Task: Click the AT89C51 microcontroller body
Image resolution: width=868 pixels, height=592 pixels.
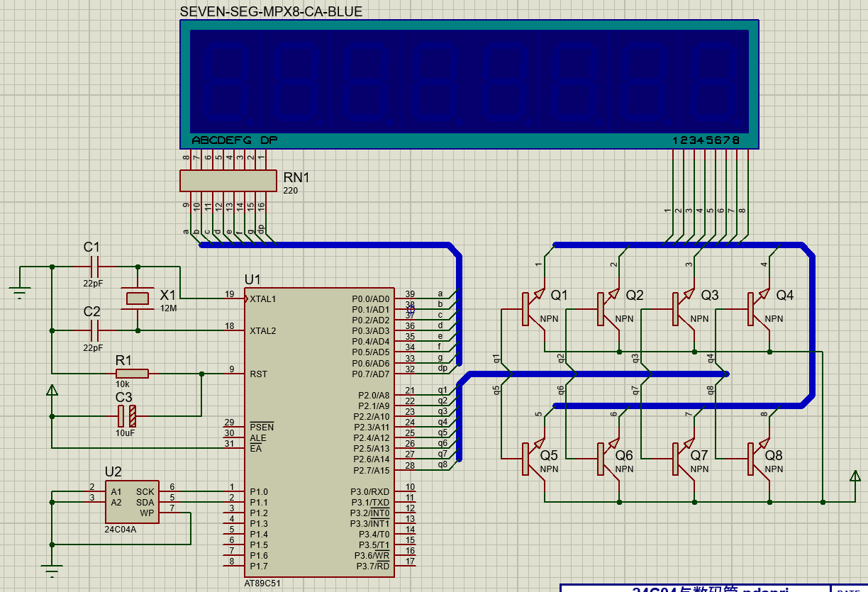Action: point(319,432)
